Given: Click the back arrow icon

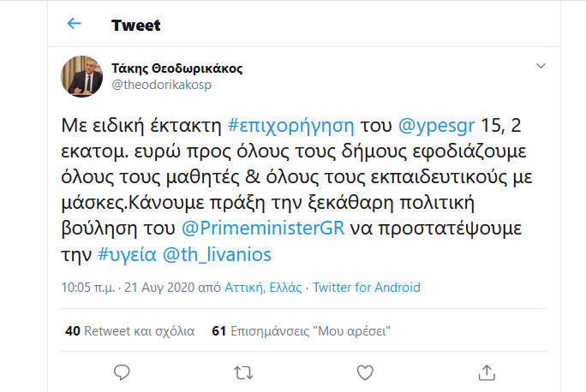Looking at the screenshot, I should (75, 24).
